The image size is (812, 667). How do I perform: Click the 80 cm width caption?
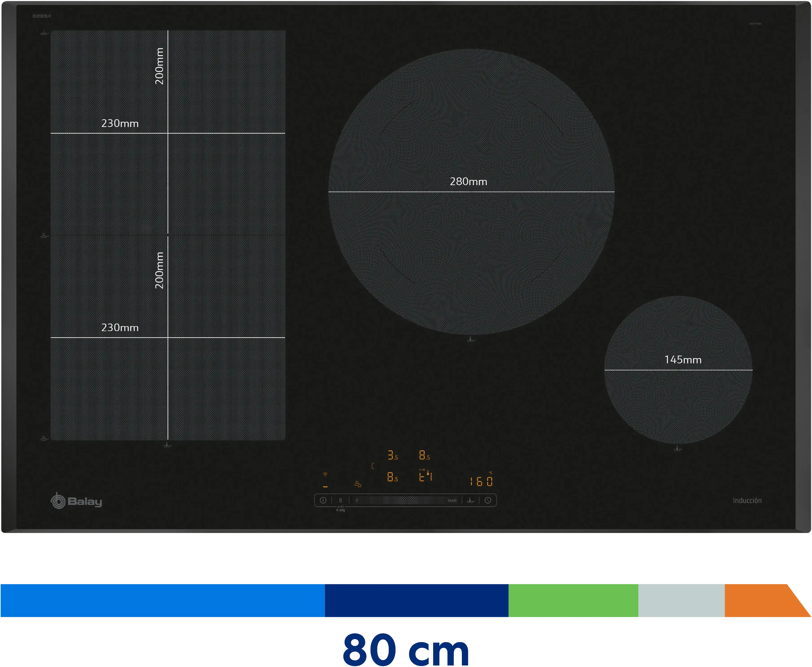tap(406, 649)
